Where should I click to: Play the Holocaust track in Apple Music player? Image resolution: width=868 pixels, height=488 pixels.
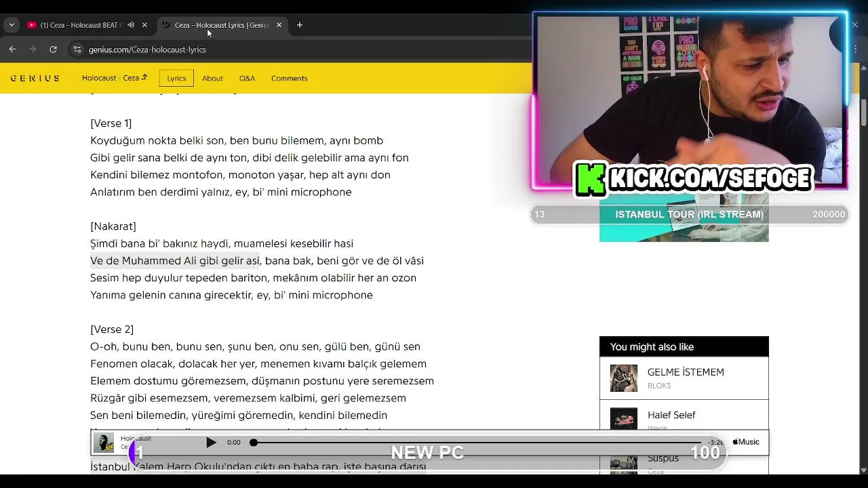(211, 443)
